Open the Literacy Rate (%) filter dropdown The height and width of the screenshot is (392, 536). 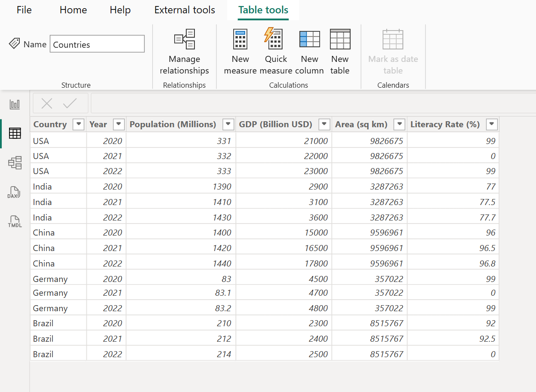[492, 124]
